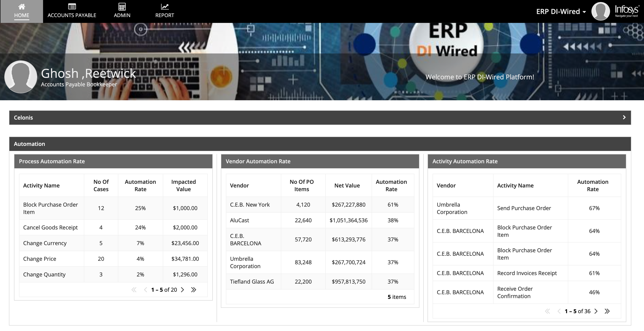
Task: Click the 1 – 5 of 36 pager label
Action: (x=577, y=311)
